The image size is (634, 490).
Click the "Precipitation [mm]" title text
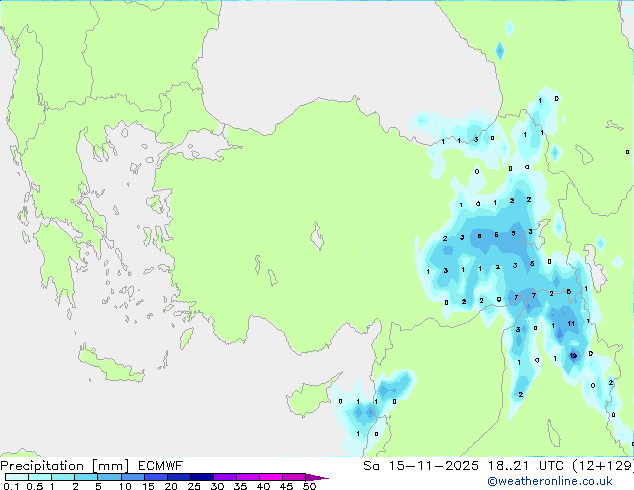(64, 466)
